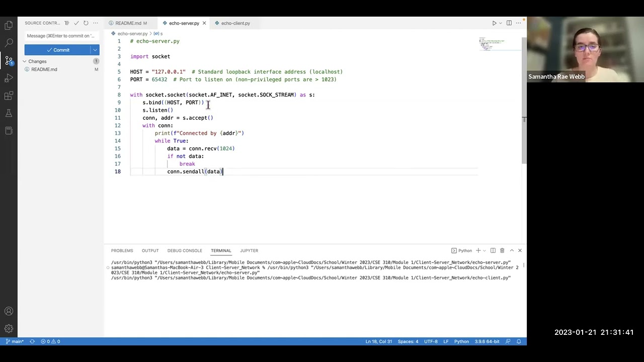Switch to the PROBLEMS panel tab
644x362 pixels.
point(122,250)
